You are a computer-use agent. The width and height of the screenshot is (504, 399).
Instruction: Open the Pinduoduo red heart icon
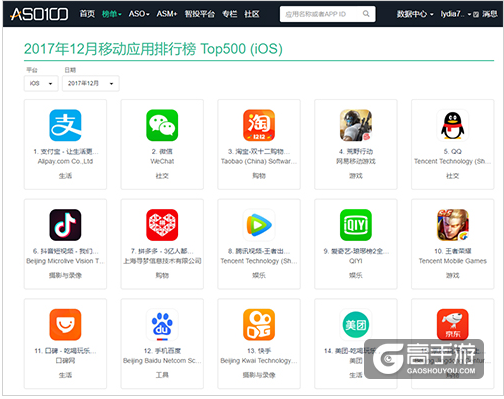coord(162,225)
